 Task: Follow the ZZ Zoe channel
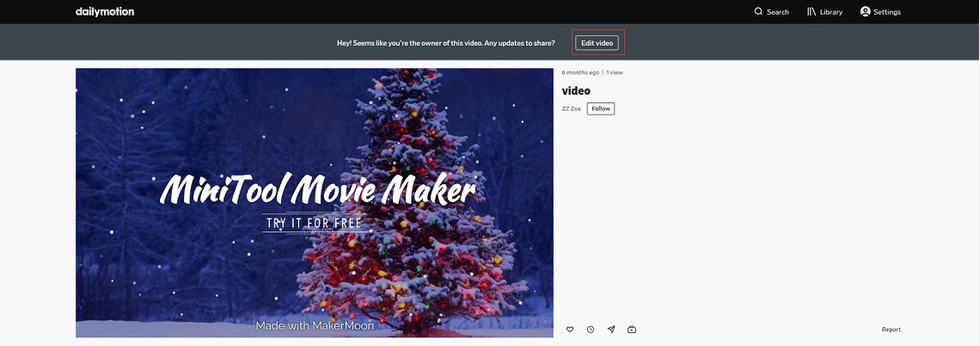[601, 108]
